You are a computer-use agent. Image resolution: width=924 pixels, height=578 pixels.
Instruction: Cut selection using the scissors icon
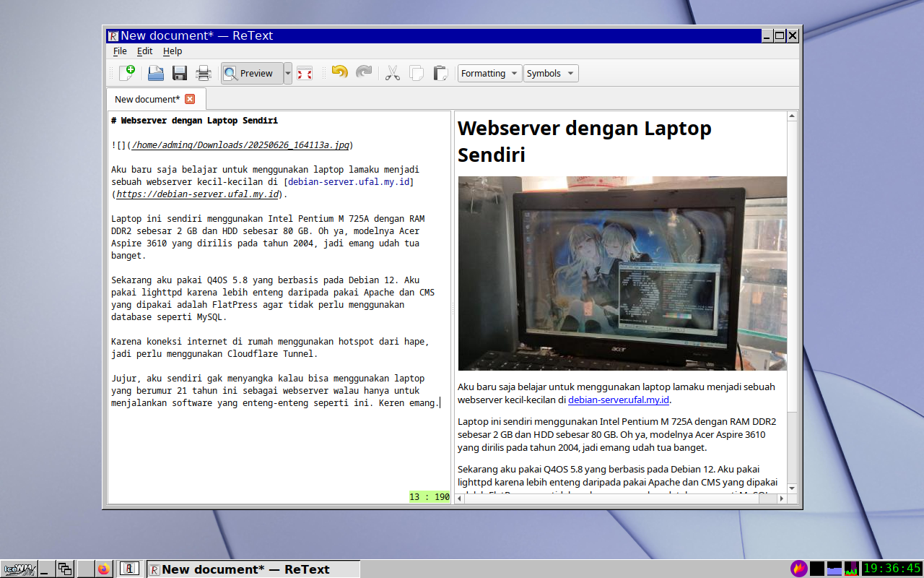click(x=393, y=73)
